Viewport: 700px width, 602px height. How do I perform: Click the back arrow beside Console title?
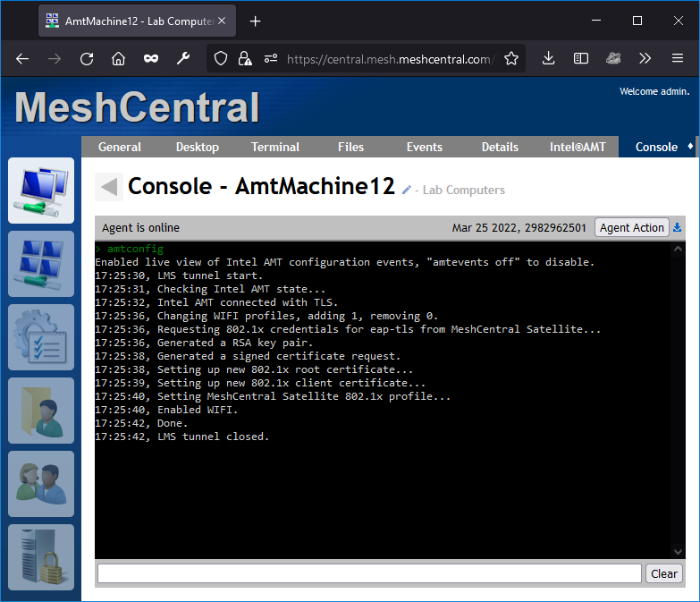coord(109,187)
